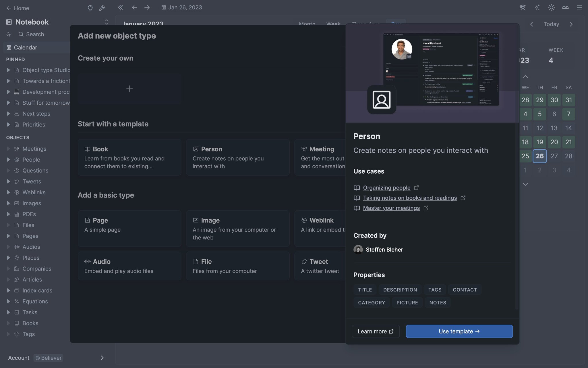
Task: Open the Organizing people link
Action: pyautogui.click(x=386, y=187)
